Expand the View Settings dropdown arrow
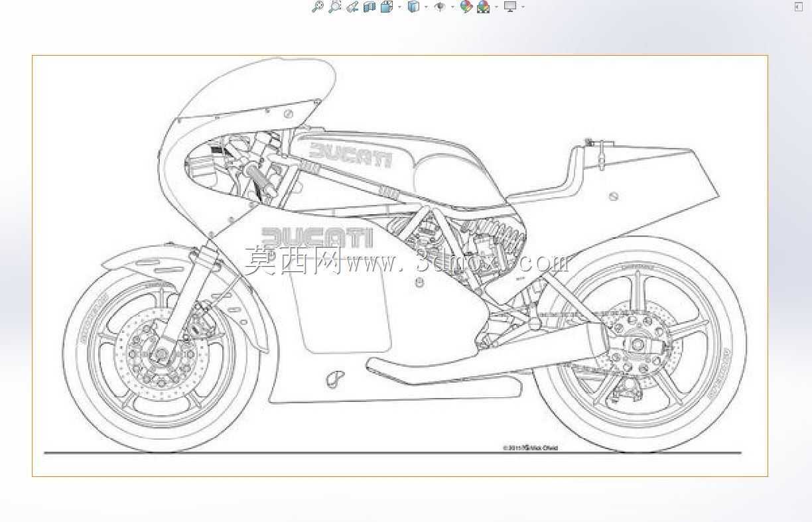Screen dimensions: 812x522 tap(523, 7)
